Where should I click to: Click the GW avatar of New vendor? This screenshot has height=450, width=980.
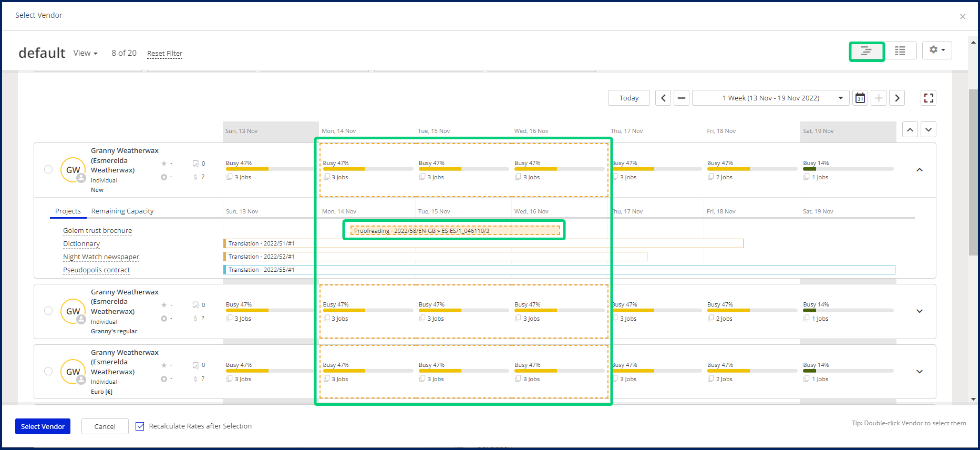tap(73, 170)
